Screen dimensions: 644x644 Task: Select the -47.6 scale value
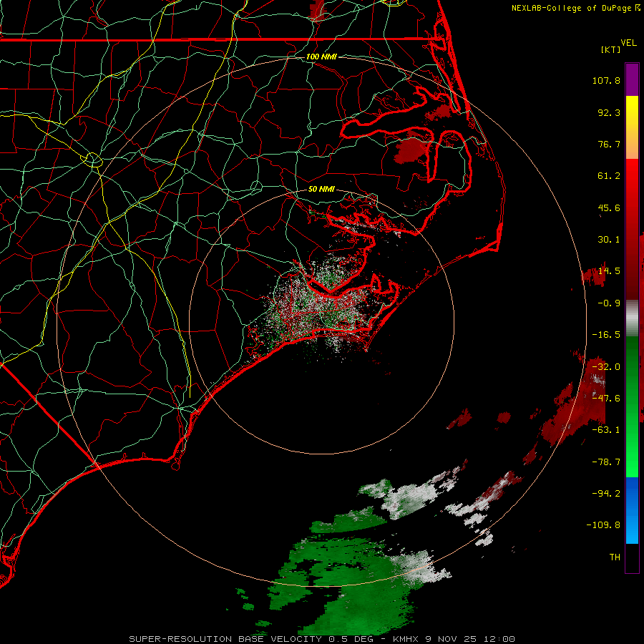click(606, 399)
